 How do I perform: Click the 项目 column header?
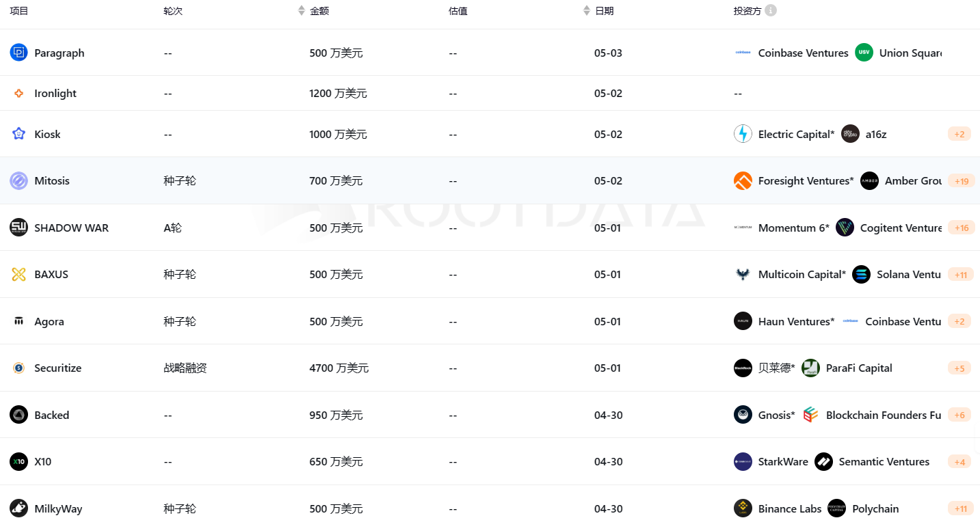pyautogui.click(x=19, y=11)
